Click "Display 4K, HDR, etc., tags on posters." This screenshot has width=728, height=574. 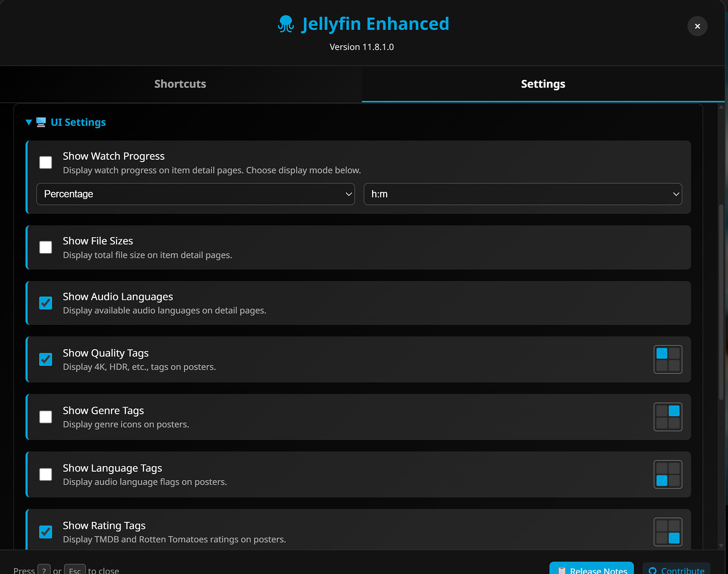coord(139,367)
